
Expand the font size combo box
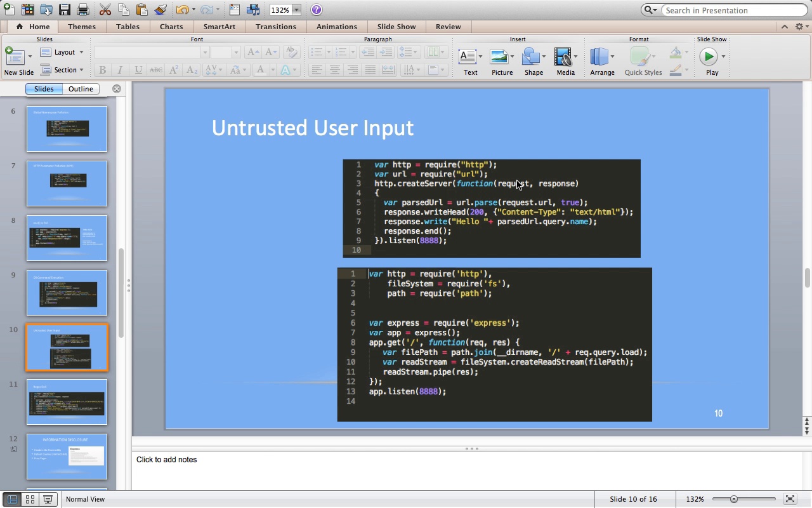click(236, 52)
